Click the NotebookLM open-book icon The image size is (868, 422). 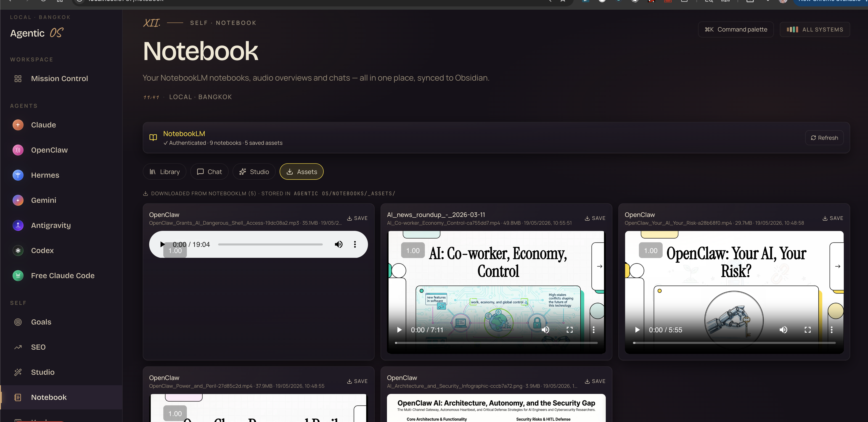coord(153,137)
